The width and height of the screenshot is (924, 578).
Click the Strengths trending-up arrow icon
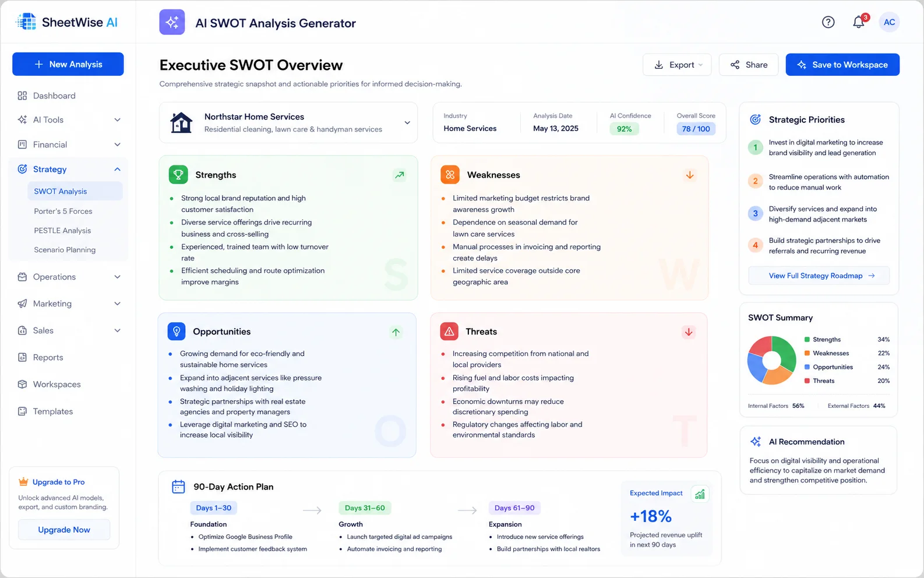pos(399,175)
